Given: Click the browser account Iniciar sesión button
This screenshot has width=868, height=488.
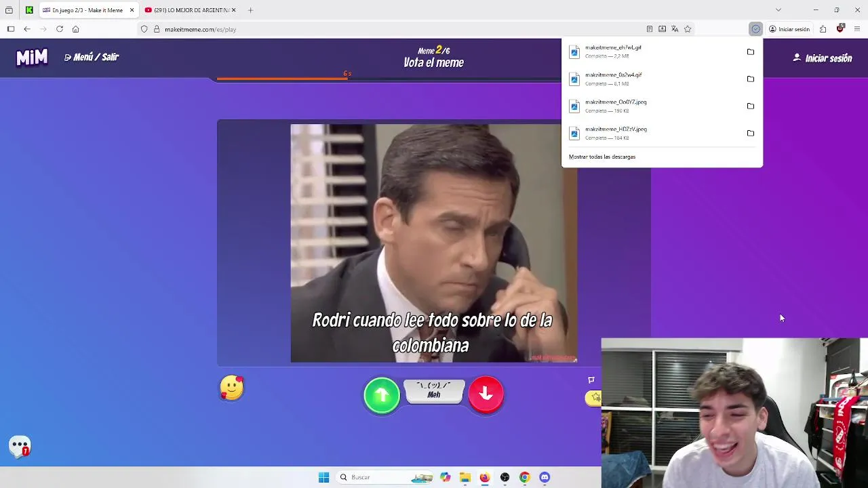Looking at the screenshot, I should [789, 29].
